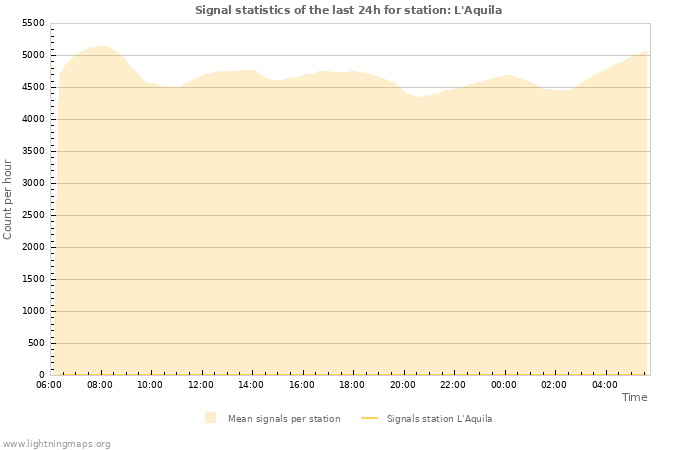Click the 04:00 time tick label
Image resolution: width=700 pixels, height=450 pixels.
coord(605,384)
